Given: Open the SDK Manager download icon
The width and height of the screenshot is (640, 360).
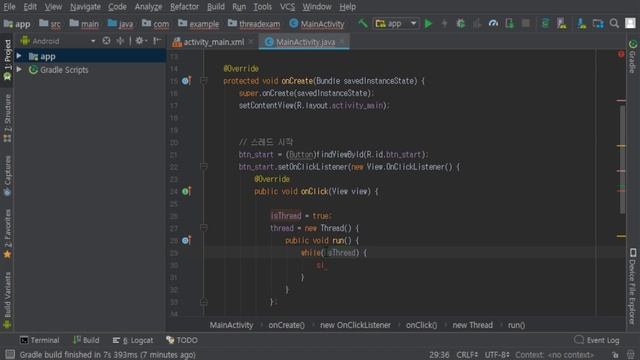Looking at the screenshot, I should [x=582, y=24].
